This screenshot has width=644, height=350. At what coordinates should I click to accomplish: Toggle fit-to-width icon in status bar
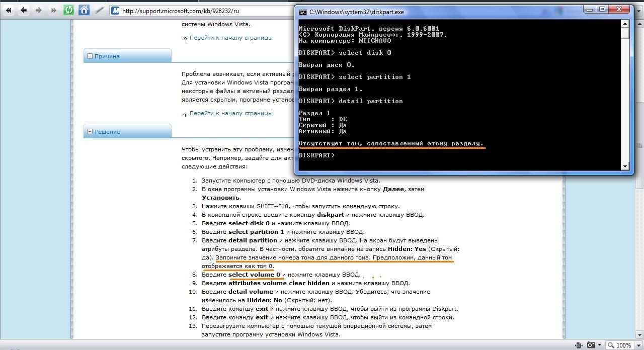pyautogui.click(x=579, y=345)
